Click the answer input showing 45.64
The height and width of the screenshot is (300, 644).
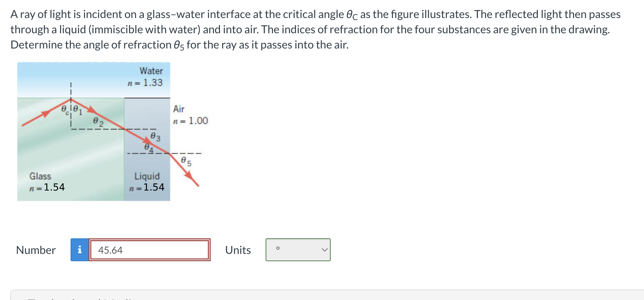(149, 250)
